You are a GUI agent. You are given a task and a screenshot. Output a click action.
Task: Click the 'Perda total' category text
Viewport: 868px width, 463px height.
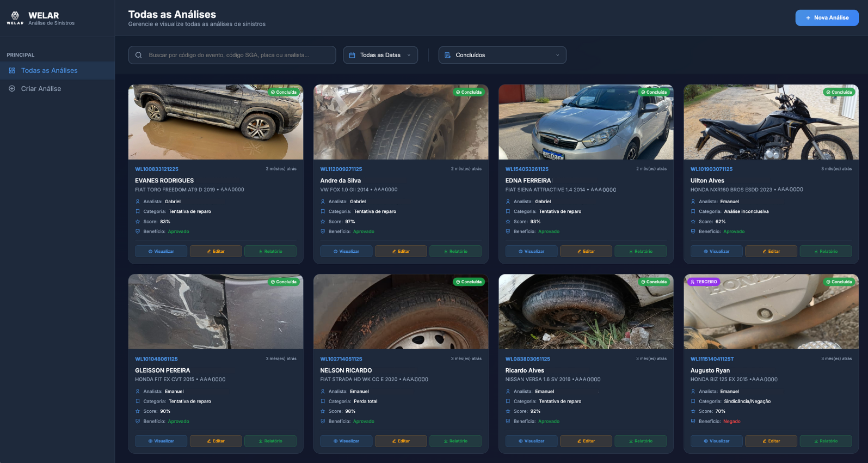pyautogui.click(x=366, y=401)
